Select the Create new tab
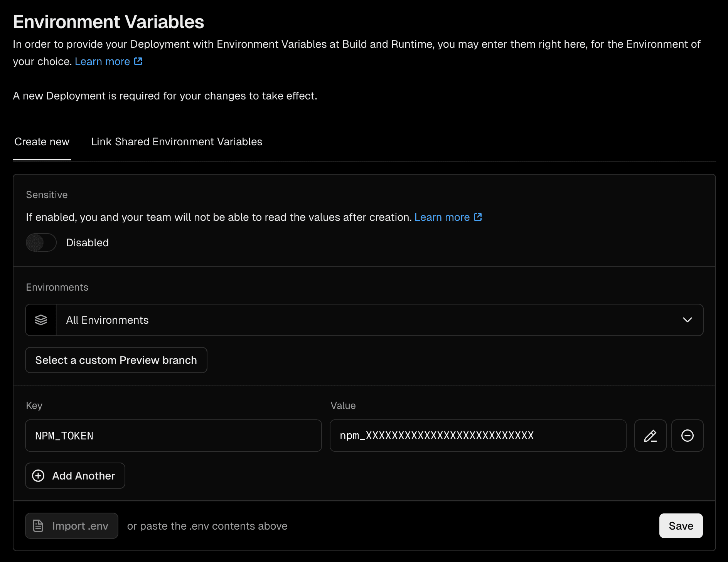Screen dimensions: 728x562 click(42, 141)
